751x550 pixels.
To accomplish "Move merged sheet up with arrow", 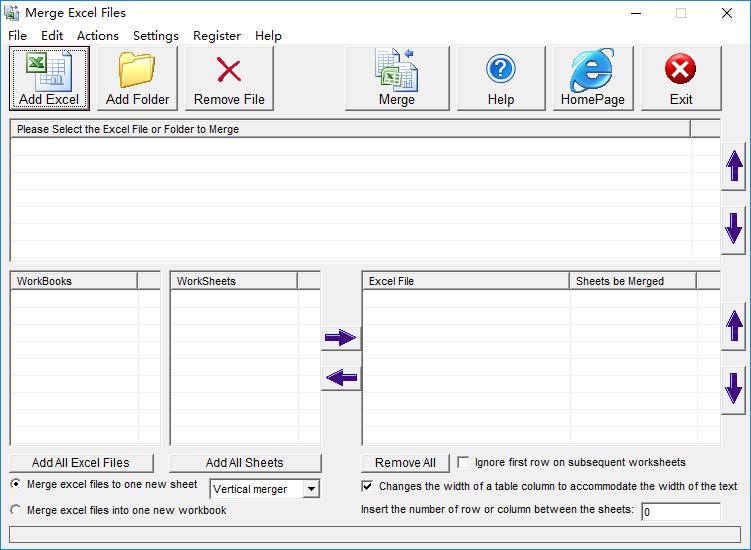I will click(734, 327).
